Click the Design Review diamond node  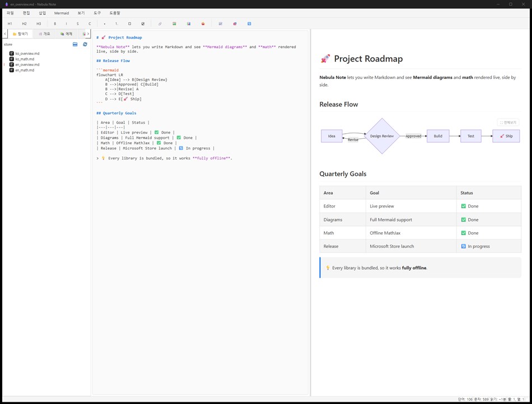(x=382, y=136)
